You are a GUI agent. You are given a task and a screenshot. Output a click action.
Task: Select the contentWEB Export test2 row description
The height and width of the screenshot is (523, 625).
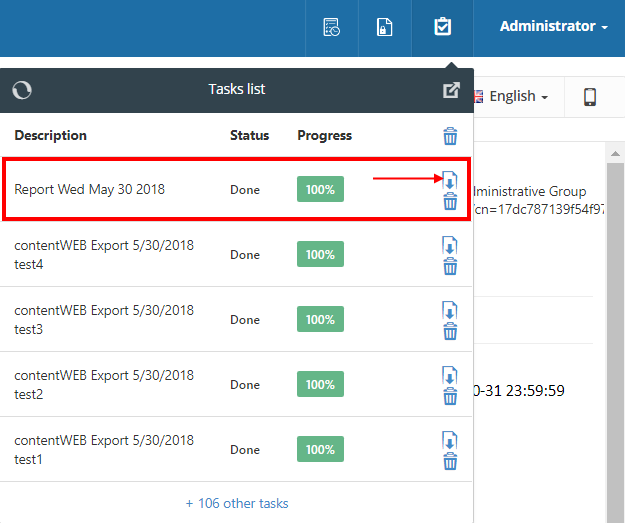104,384
